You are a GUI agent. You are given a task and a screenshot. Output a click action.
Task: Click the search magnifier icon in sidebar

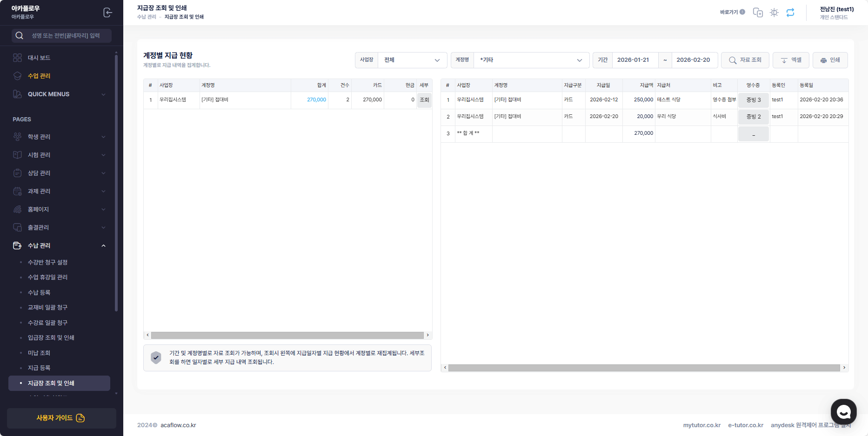(20, 36)
